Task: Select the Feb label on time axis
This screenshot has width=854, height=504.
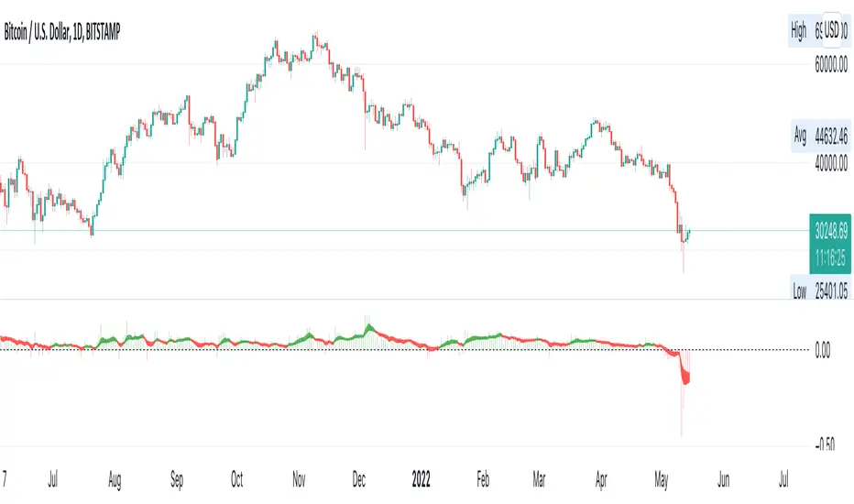Action: pyautogui.click(x=482, y=477)
